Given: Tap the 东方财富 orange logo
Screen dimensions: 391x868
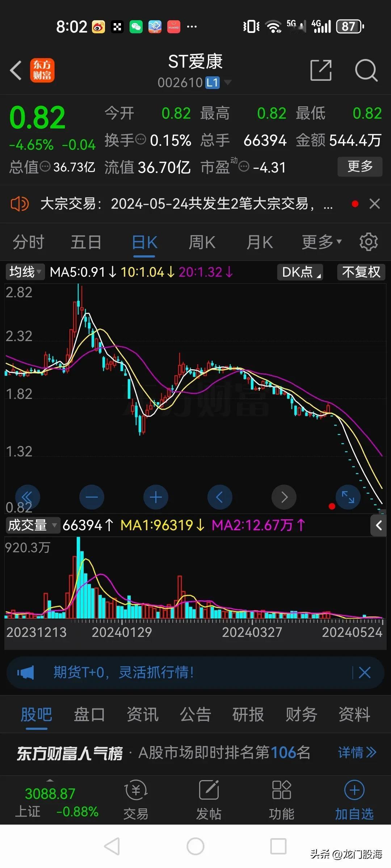Looking at the screenshot, I should point(42,70).
